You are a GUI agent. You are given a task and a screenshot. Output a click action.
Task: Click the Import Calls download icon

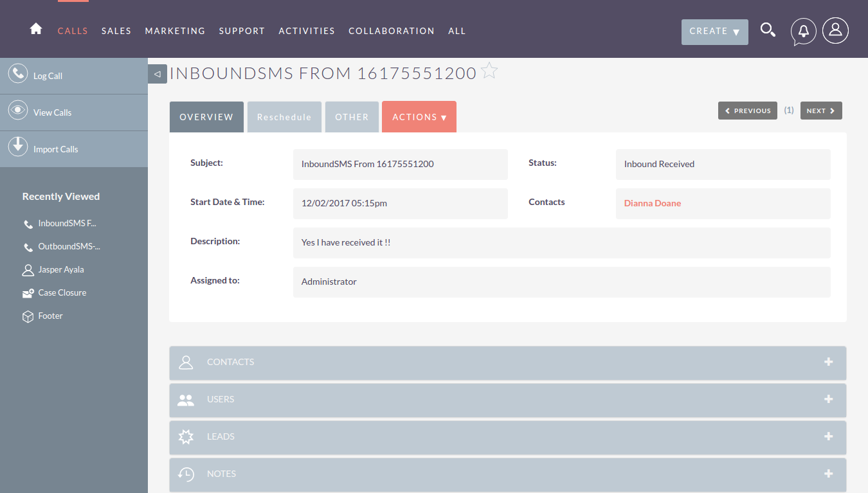[18, 147]
